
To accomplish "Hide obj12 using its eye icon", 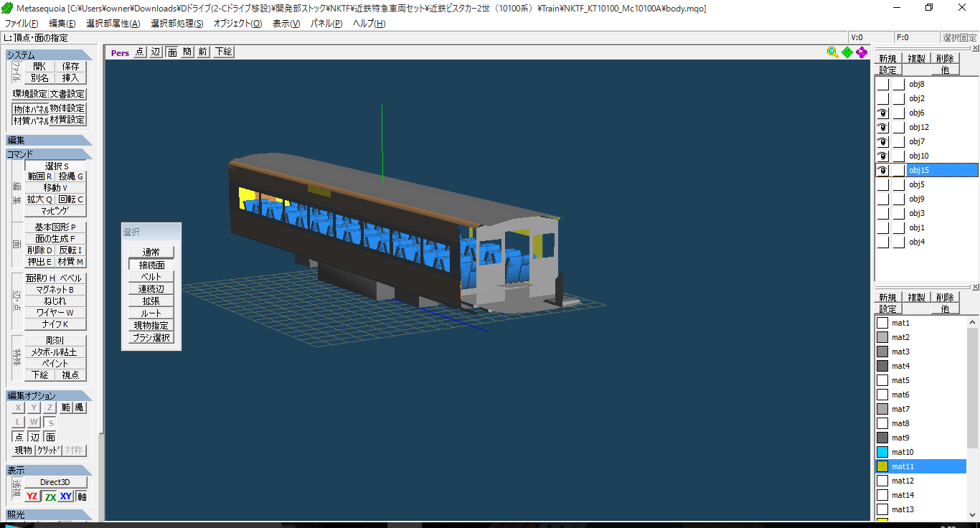I will (x=883, y=127).
